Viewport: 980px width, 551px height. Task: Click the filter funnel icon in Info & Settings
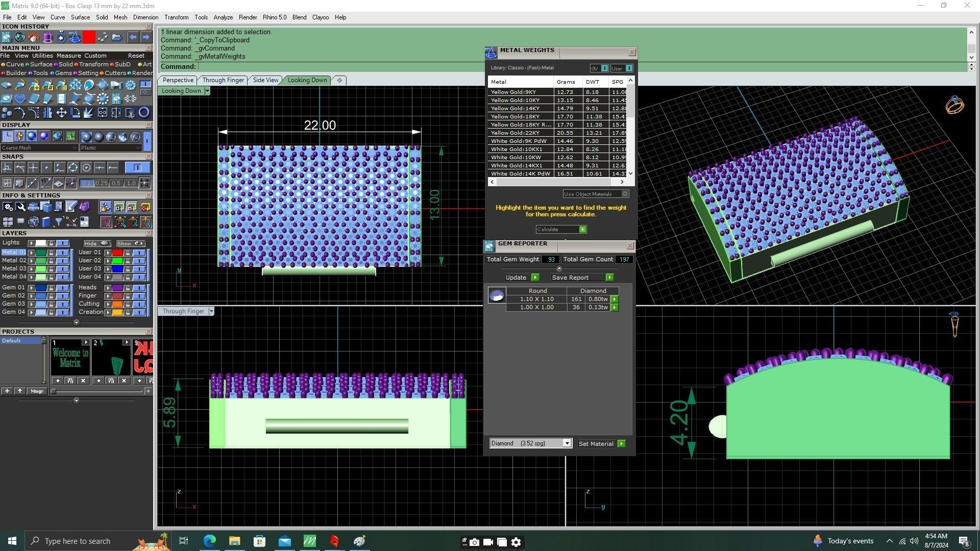(58, 221)
